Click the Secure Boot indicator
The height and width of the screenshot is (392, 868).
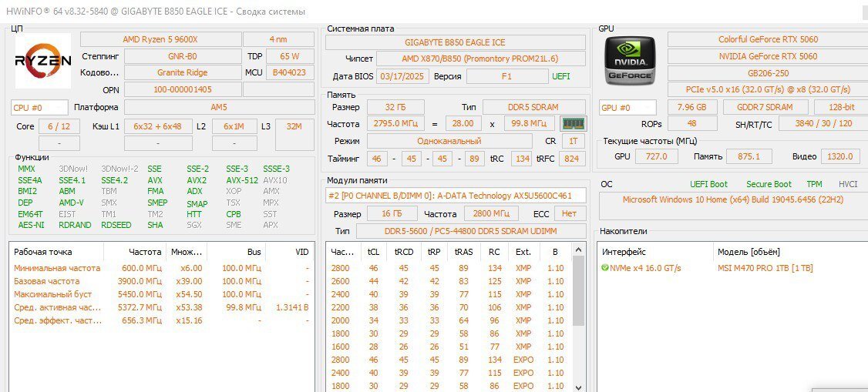click(x=768, y=184)
